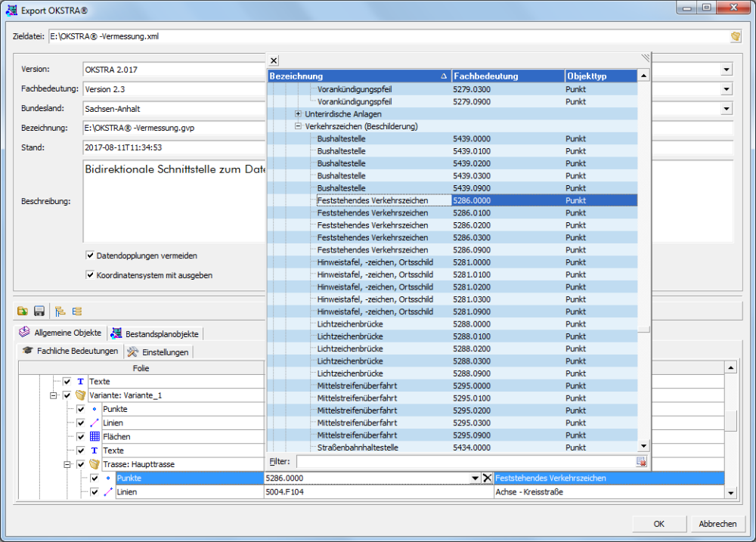Click the line icon of Linien under Haupttrasse

108,492
